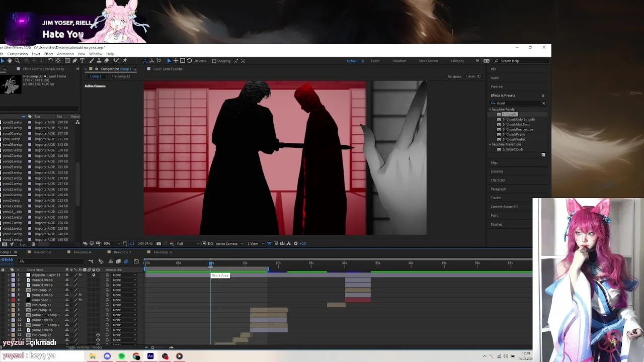Open the Animation menu
Screen dimensions: 644x362
coord(65,54)
